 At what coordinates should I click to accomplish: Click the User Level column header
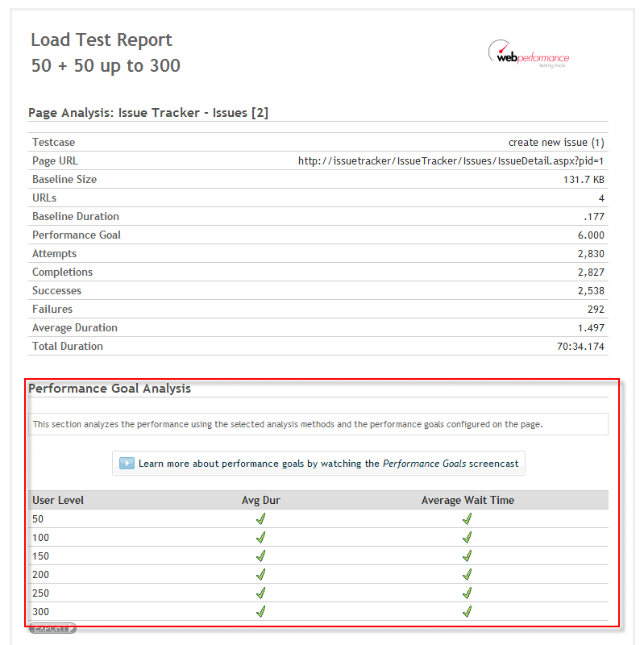pos(58,500)
